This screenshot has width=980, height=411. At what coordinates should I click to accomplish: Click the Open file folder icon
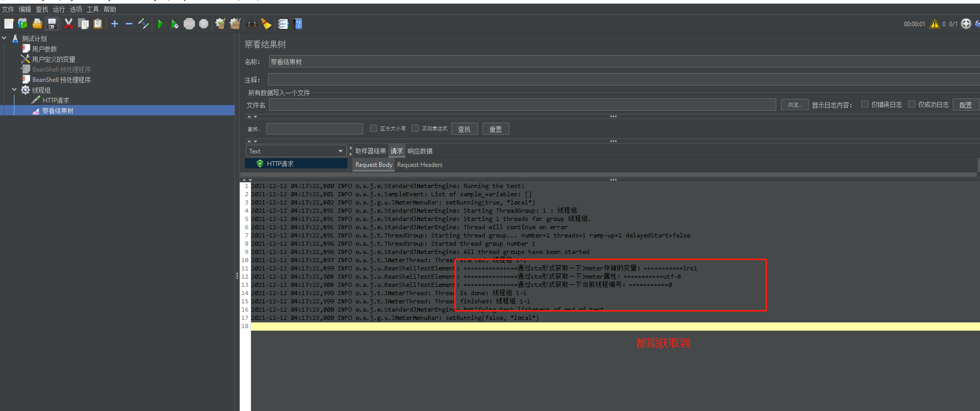click(x=37, y=24)
